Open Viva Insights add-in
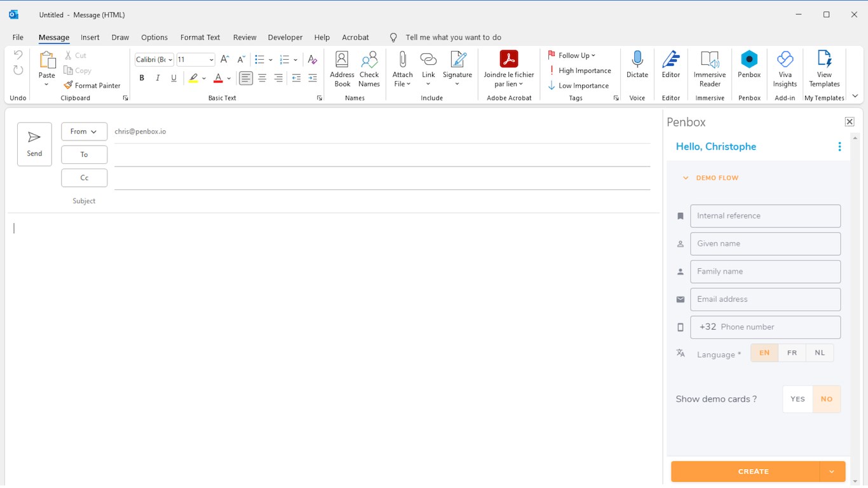 pyautogui.click(x=785, y=69)
